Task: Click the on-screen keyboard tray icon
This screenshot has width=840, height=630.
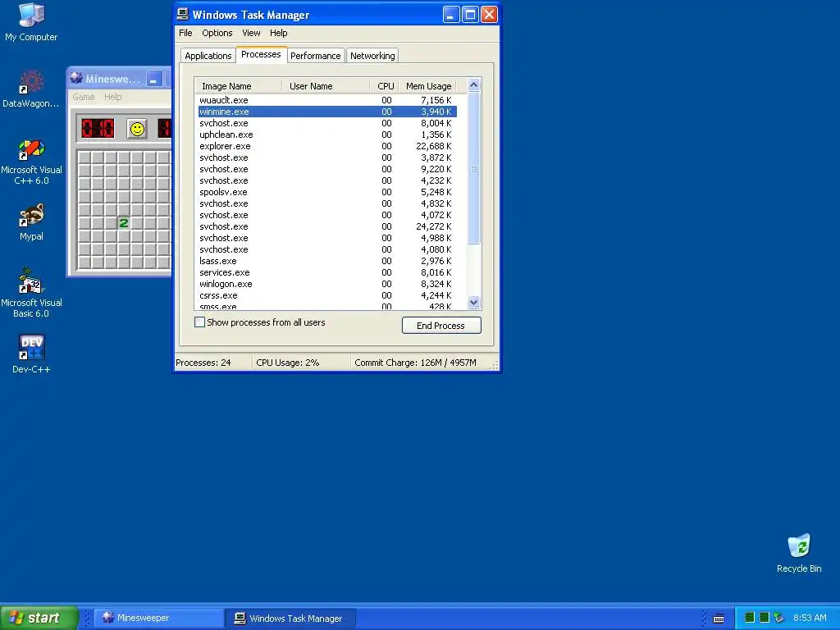Action: (x=719, y=619)
